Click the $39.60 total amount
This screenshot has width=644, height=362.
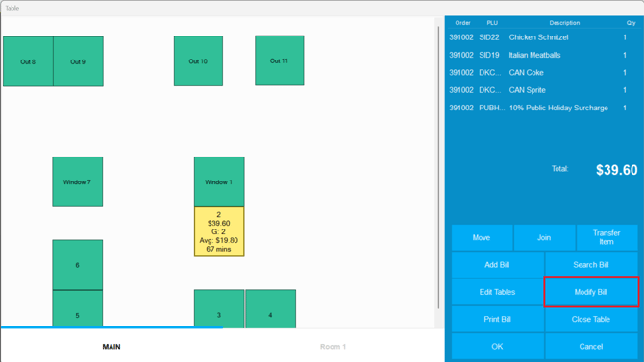pyautogui.click(x=616, y=170)
